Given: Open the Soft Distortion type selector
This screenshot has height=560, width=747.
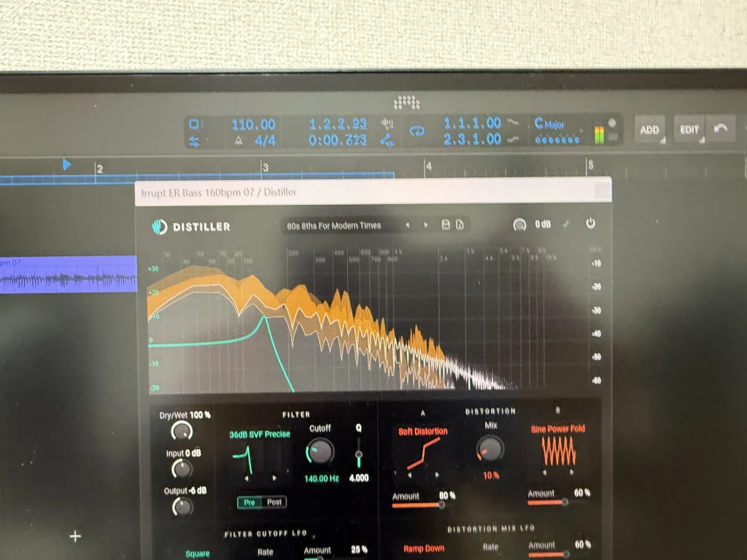Looking at the screenshot, I should click(423, 431).
